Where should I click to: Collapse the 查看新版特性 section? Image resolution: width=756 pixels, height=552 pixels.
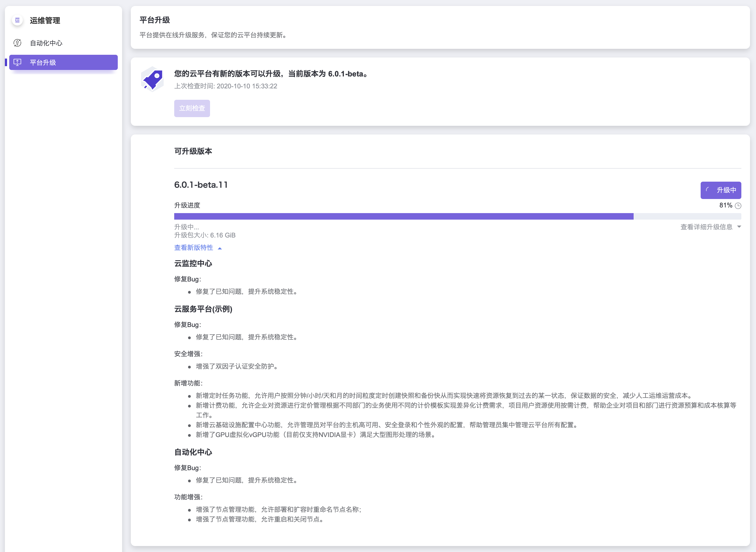click(x=193, y=248)
